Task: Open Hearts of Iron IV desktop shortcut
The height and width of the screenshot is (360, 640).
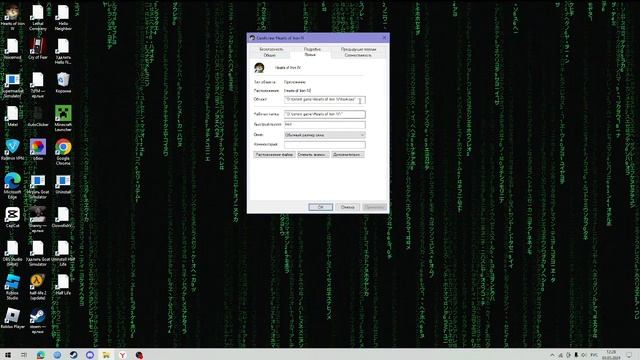Action: click(12, 17)
